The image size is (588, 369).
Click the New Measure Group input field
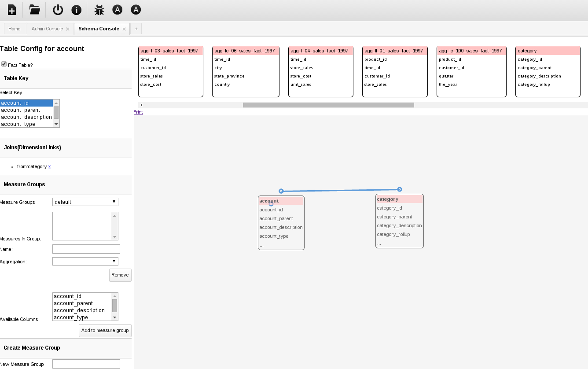pyautogui.click(x=86, y=364)
